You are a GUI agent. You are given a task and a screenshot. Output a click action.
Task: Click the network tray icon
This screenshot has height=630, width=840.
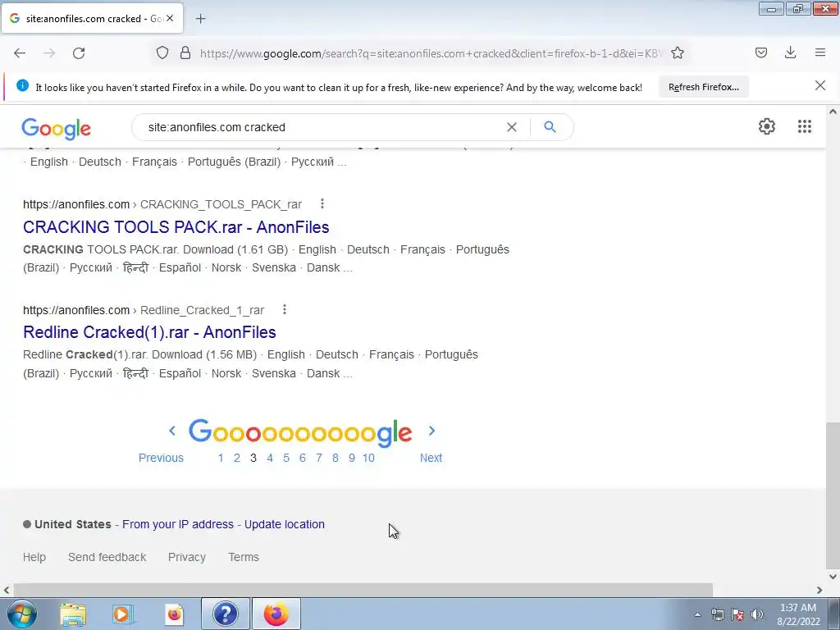point(717,614)
